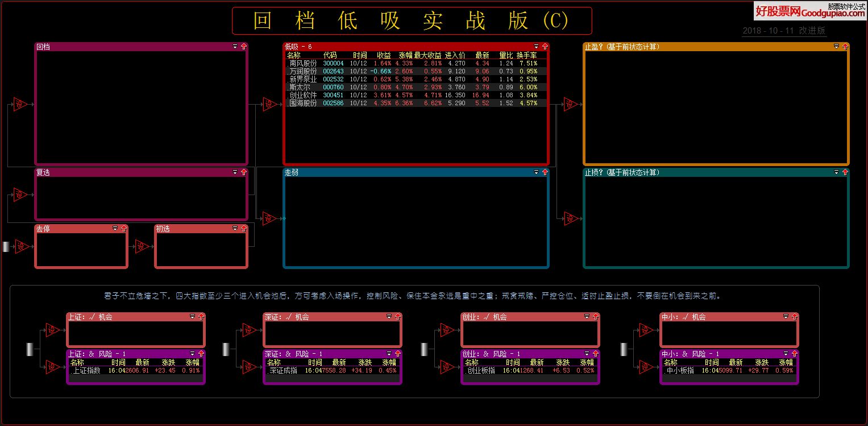Open the 创业 风险 设 settings triangle

click(447, 367)
